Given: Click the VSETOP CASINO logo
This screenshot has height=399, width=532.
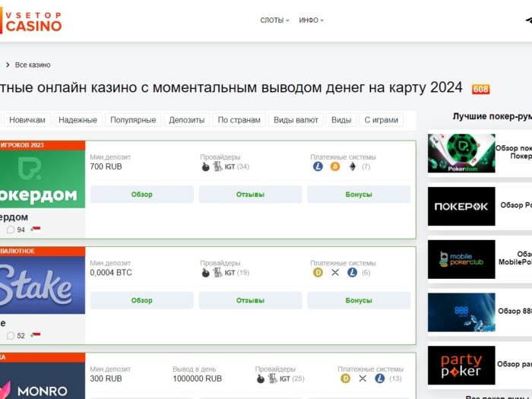Looking at the screenshot, I should (31, 22).
